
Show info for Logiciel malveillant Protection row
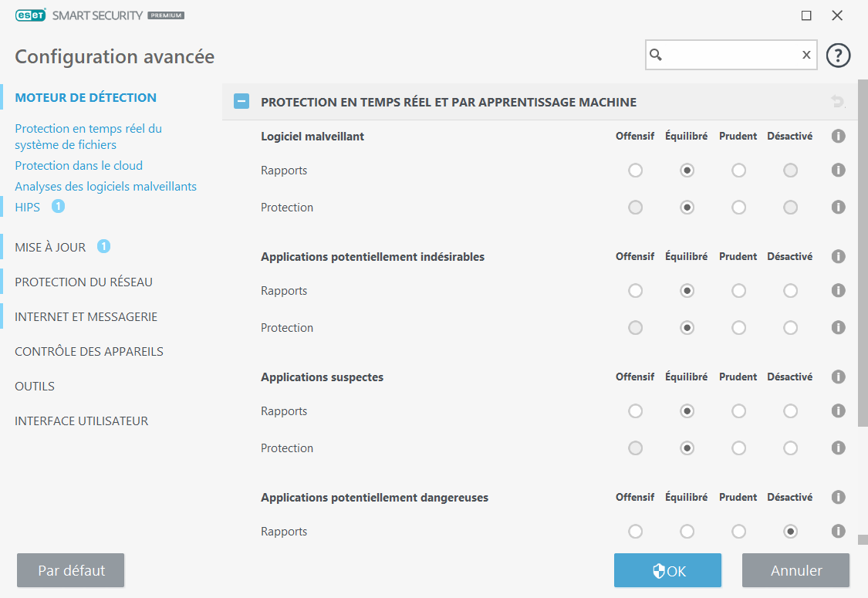pos(838,207)
